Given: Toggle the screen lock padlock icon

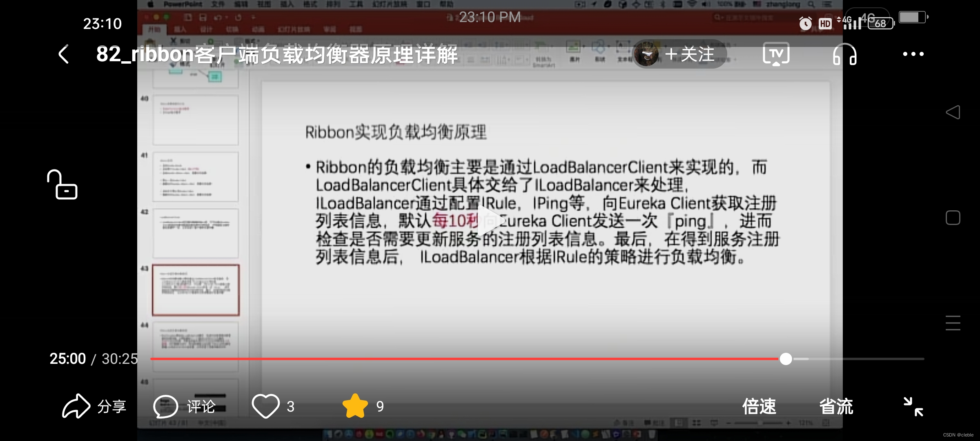Looking at the screenshot, I should (x=62, y=185).
